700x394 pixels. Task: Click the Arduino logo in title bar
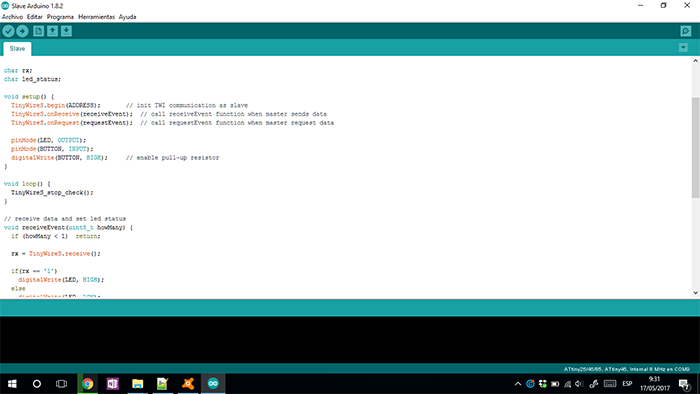pos(5,6)
